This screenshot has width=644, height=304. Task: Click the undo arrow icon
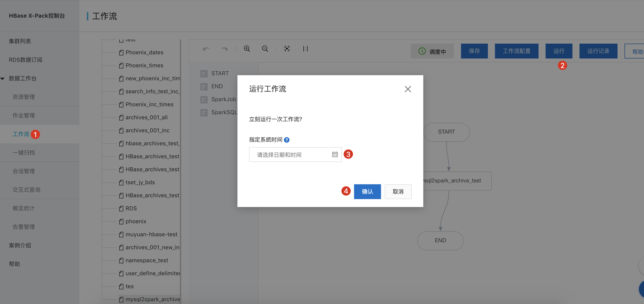click(206, 49)
